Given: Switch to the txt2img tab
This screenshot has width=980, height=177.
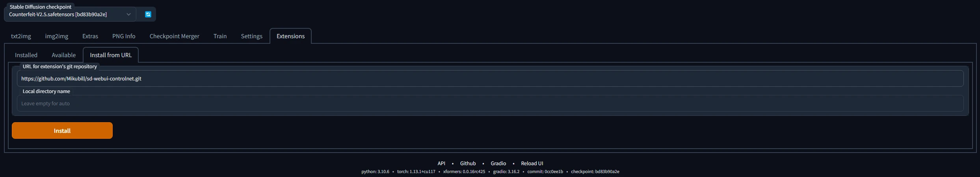Looking at the screenshot, I should [21, 36].
